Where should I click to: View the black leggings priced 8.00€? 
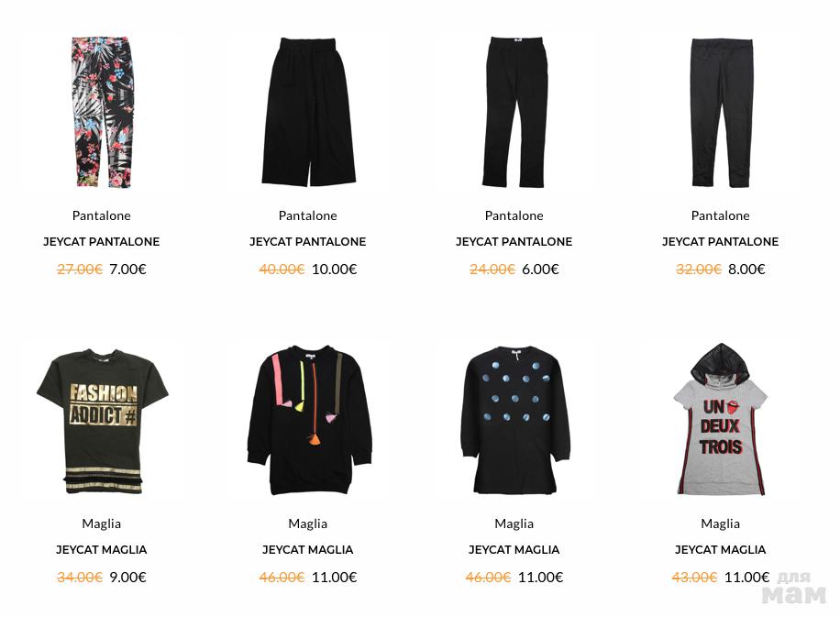721,113
